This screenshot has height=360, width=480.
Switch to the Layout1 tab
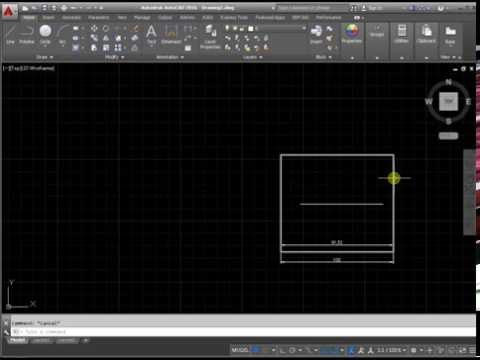point(42,340)
